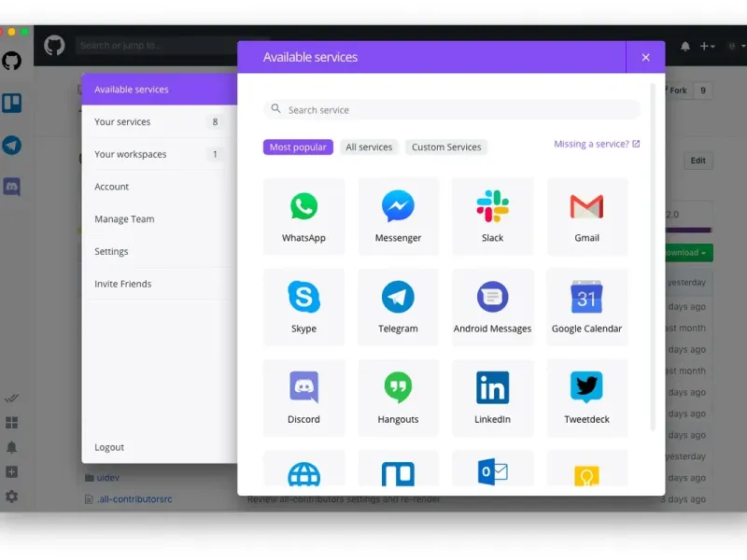Open the Settings menu item
Image resolution: width=747 pixels, height=560 pixels.
click(160, 251)
